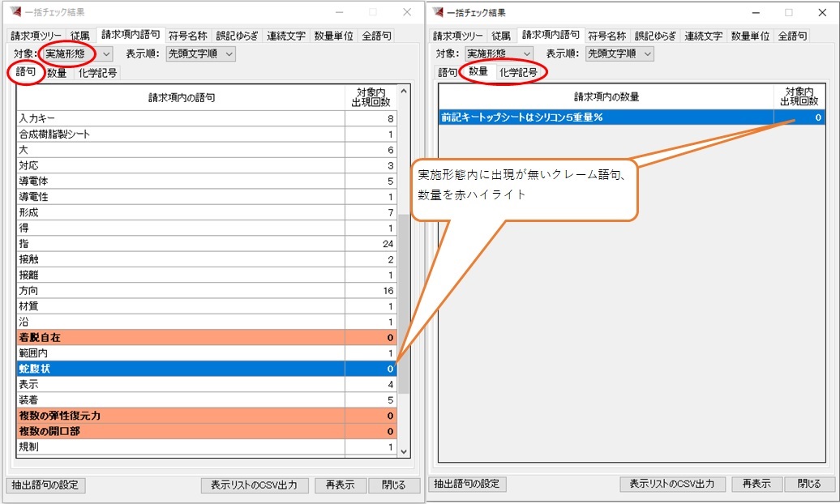Click scroll up arrow of word list

coord(404,91)
